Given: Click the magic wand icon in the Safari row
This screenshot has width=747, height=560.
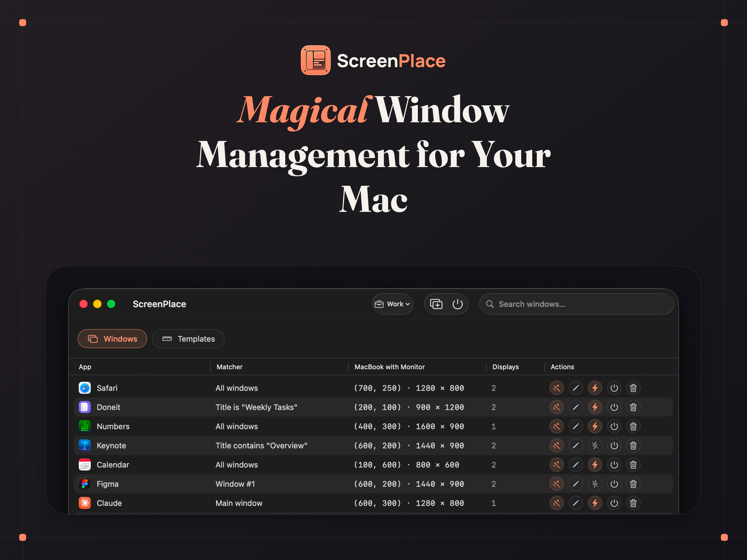Looking at the screenshot, I should click(557, 388).
